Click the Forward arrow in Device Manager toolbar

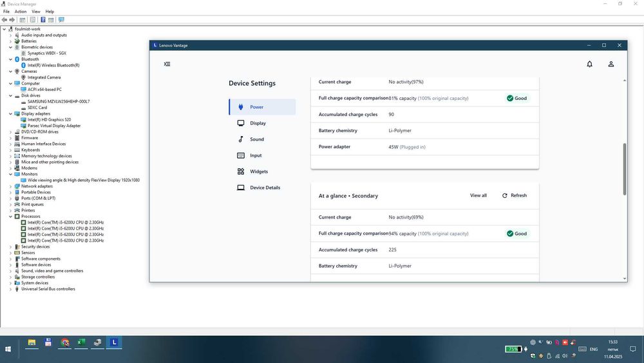pyautogui.click(x=12, y=20)
